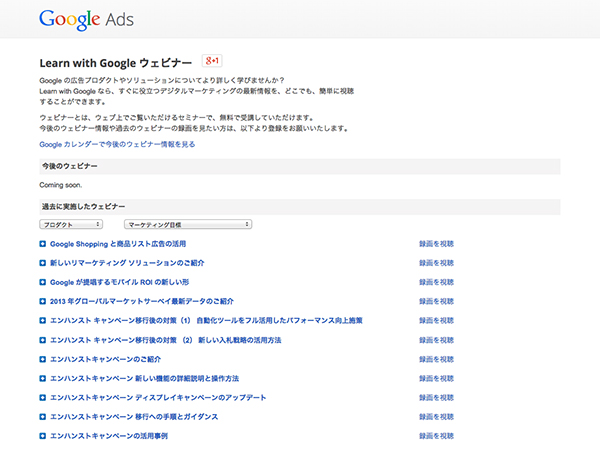Open エンハンスト キャンペーン移行後の対策 (2) link

(166, 340)
